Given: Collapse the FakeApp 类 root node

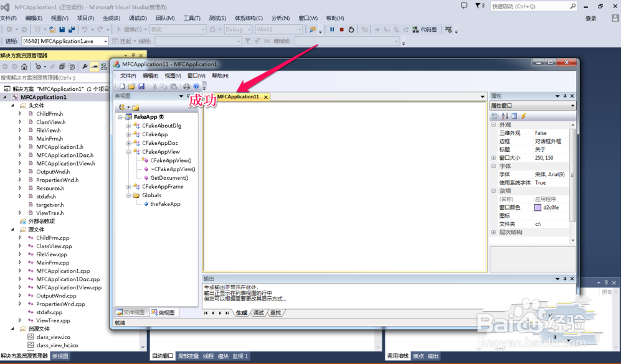Looking at the screenshot, I should pos(120,117).
